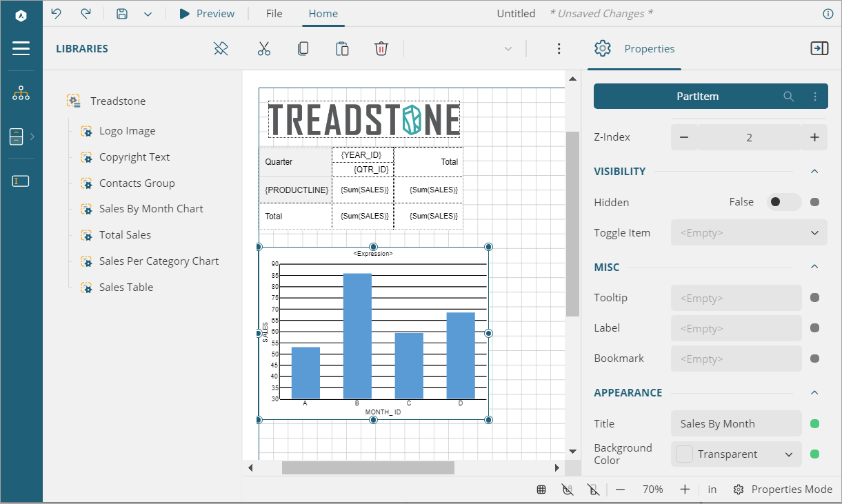
Task: Open the parameters panel icon in sidebar
Action: [x=21, y=181]
